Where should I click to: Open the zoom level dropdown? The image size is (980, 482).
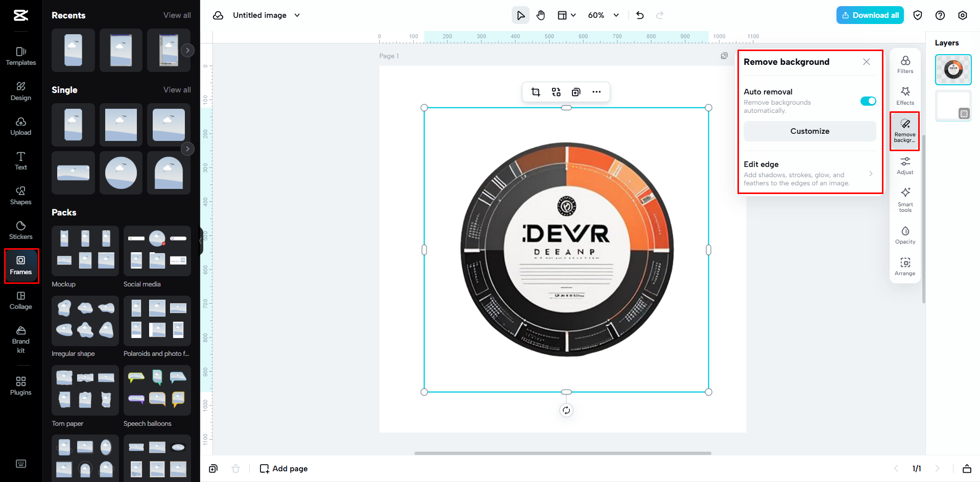click(603, 15)
